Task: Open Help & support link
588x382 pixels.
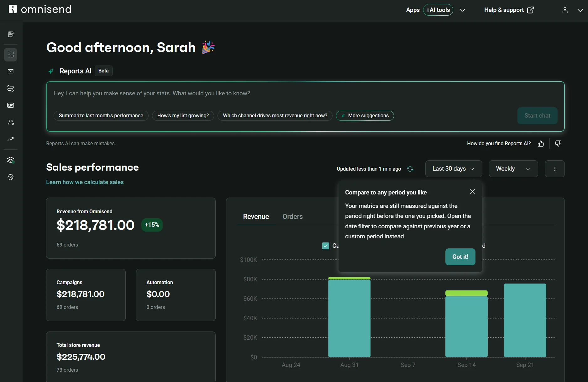Action: coord(509,10)
